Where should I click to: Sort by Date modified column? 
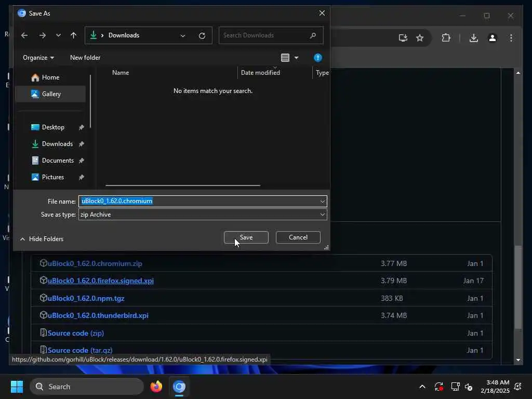coord(260,73)
